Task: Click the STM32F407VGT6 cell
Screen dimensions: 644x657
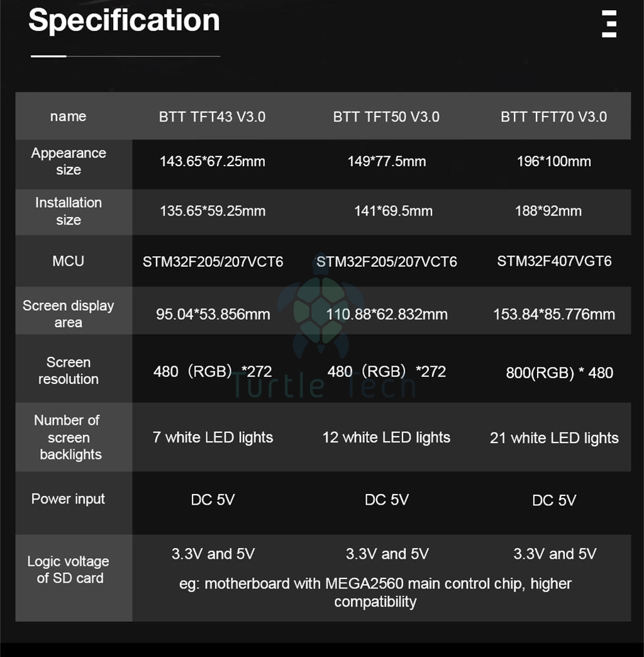Action: pos(554,261)
